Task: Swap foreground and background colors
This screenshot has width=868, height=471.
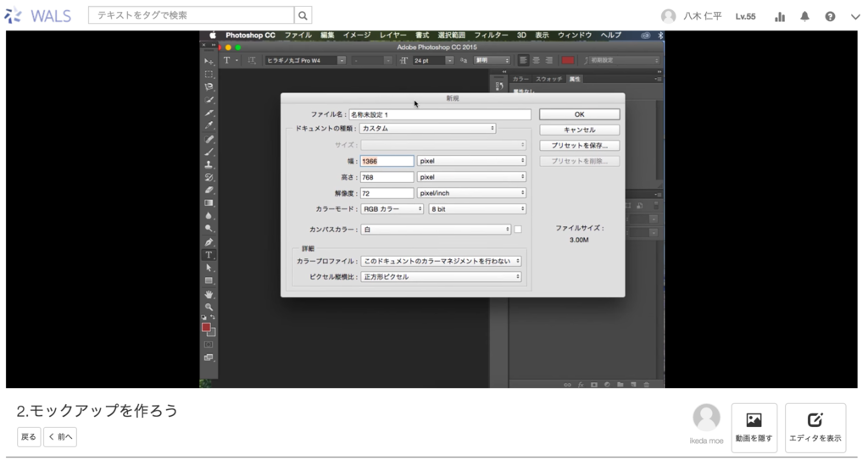Action: coord(213,318)
